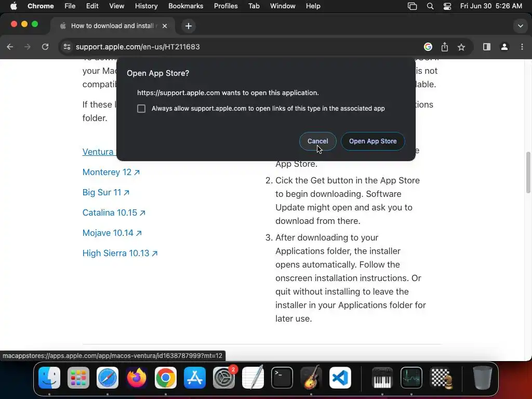Expand the tab search dropdown
Image resolution: width=532 pixels, height=399 pixels.
pos(521,26)
